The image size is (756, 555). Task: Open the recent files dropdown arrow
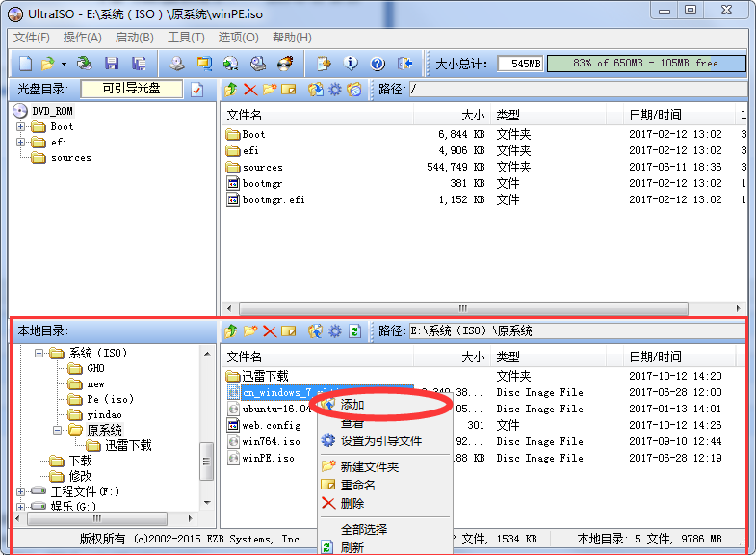click(x=64, y=64)
